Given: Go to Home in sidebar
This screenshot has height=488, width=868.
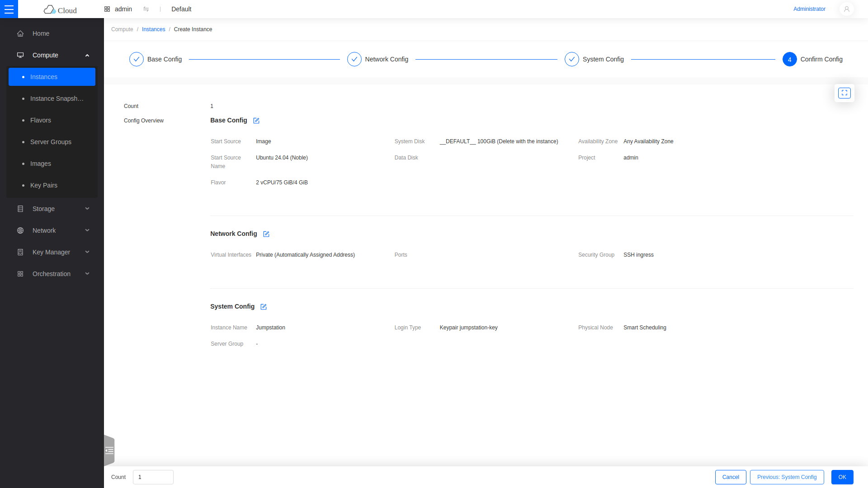Looking at the screenshot, I should tap(52, 33).
